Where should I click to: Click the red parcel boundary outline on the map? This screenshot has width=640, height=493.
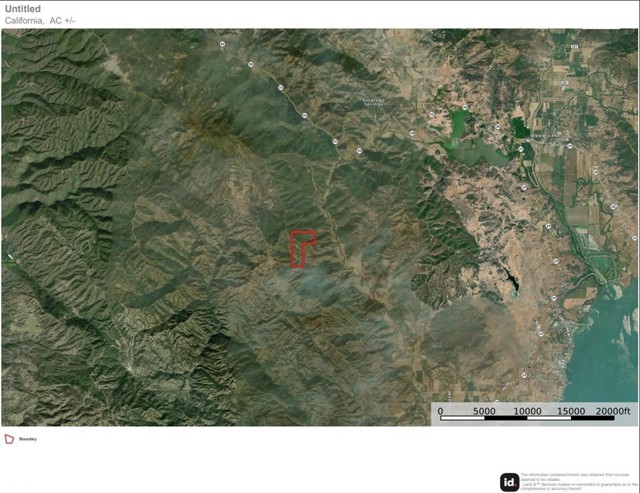(302, 249)
